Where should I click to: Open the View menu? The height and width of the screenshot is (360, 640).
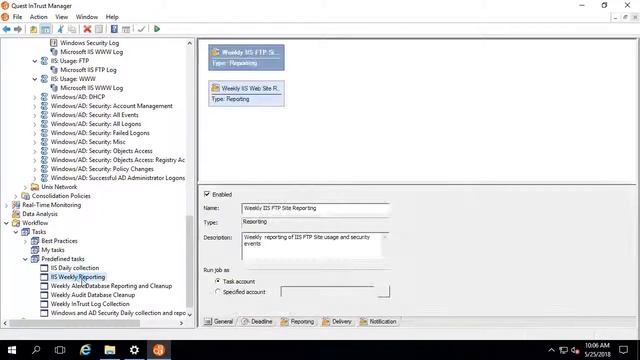[x=62, y=17]
